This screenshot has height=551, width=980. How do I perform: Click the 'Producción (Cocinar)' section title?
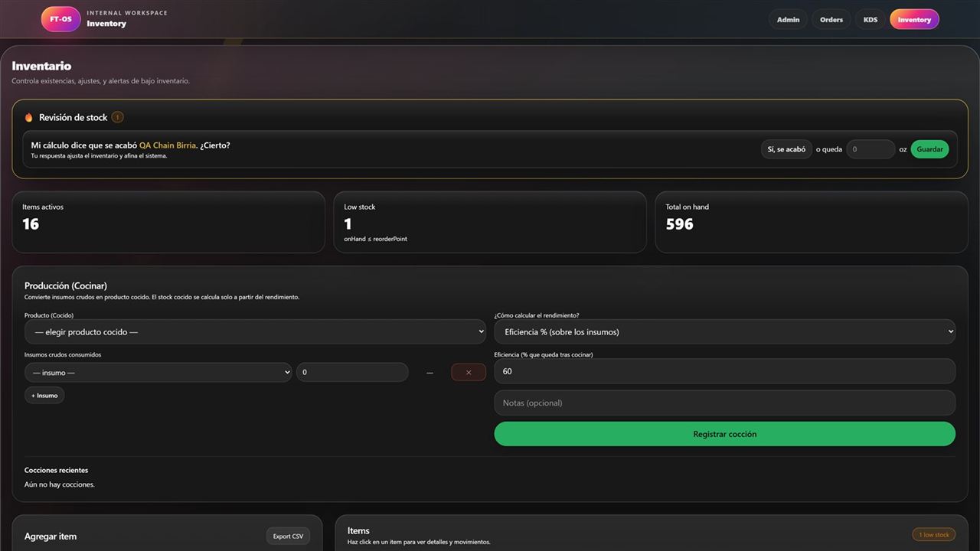tap(66, 285)
